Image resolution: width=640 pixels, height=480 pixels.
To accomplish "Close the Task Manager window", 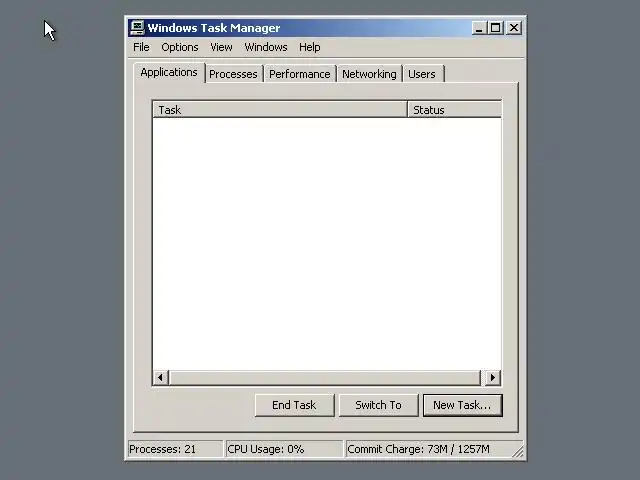I will [514, 28].
